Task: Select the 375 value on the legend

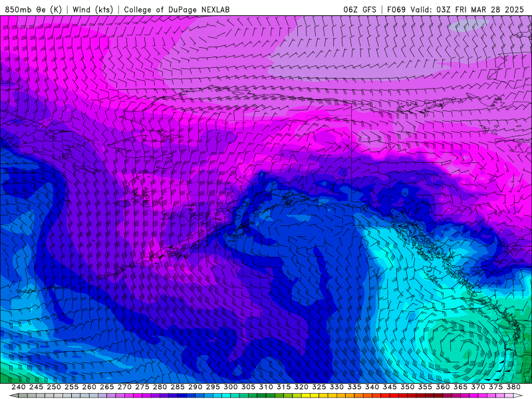Action: point(495,387)
